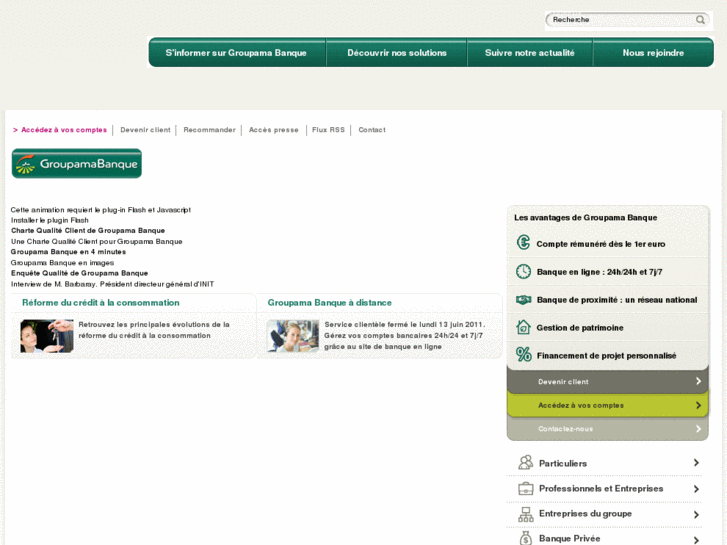The width and height of the screenshot is (727, 545).
Task: Click Interview de M. Barbaray text
Action: coord(112,284)
